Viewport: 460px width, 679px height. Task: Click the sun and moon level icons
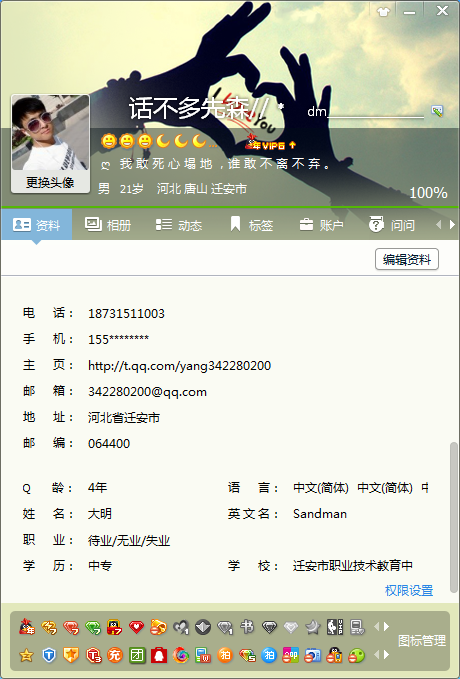tap(159, 141)
